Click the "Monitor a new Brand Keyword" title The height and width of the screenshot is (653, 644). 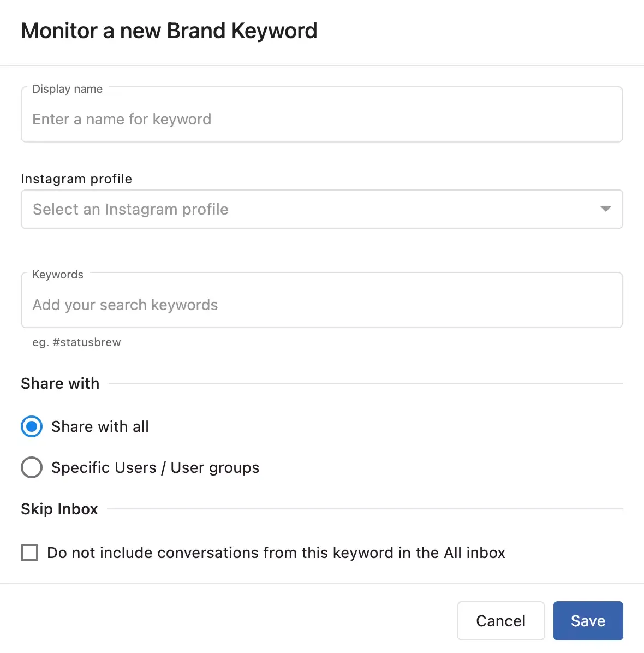click(169, 31)
